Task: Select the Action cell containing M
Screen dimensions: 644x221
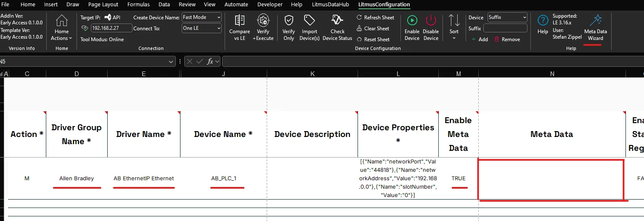Action: click(x=27, y=179)
